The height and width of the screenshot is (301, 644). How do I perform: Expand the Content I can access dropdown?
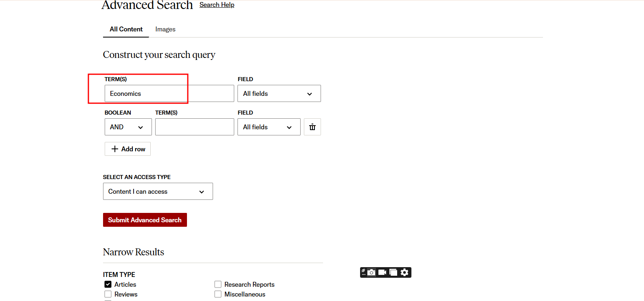(158, 191)
